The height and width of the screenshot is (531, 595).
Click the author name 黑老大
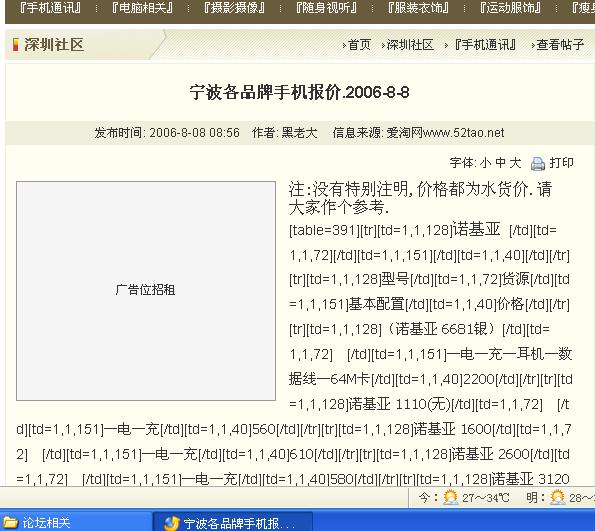click(x=299, y=133)
